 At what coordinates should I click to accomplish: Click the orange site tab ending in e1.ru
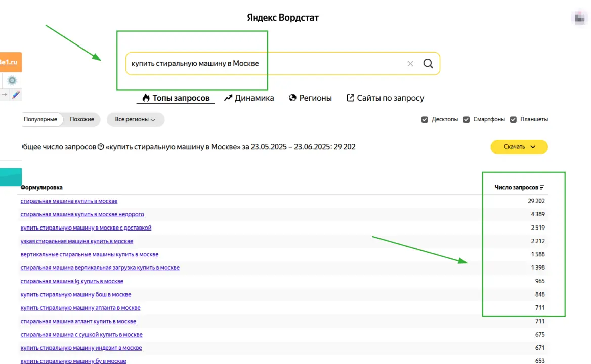tap(11, 62)
